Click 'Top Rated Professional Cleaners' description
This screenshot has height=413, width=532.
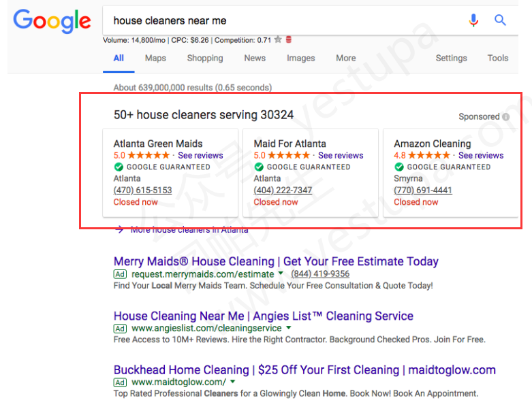point(296,394)
